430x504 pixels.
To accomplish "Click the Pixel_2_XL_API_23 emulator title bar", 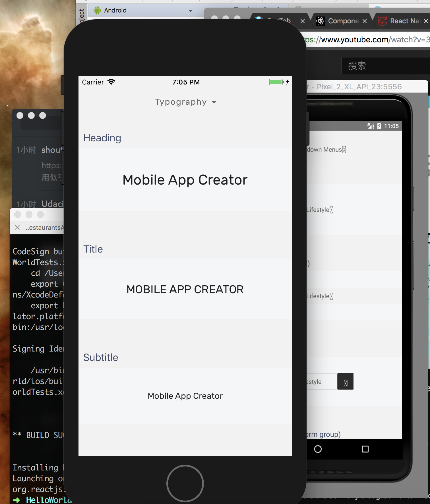I will click(x=367, y=86).
